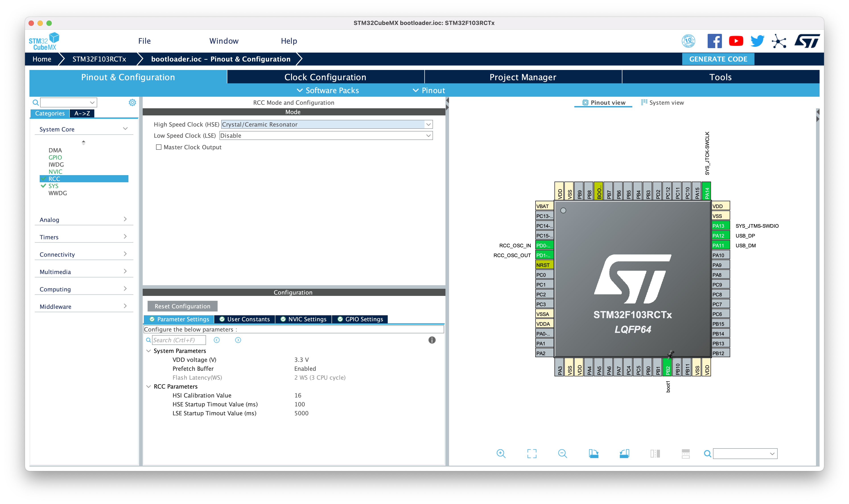Click the zoom out magnifier icon
The height and width of the screenshot is (504, 849).
point(562,453)
